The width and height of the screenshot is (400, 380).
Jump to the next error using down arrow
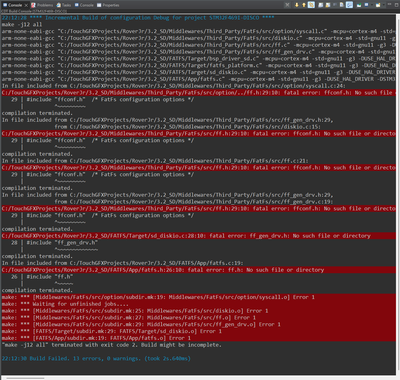pyautogui.click(x=296, y=5)
